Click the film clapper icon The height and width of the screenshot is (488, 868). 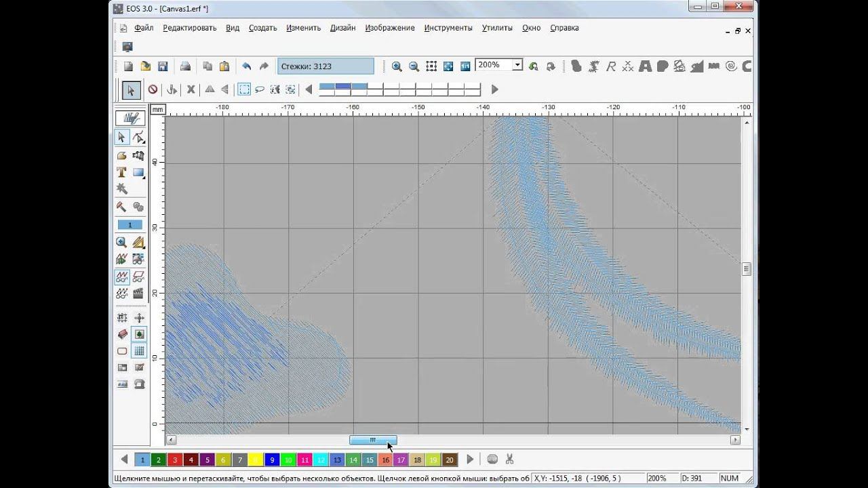[x=138, y=293]
